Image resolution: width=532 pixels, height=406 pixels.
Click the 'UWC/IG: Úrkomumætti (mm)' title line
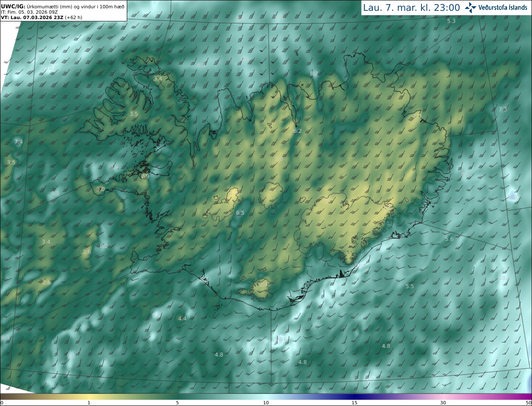click(x=62, y=7)
